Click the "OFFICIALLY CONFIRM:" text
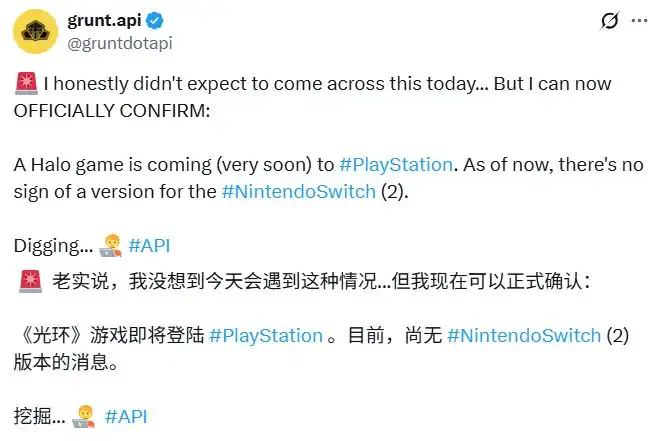Image resolution: width=665 pixels, height=441 pixels. 111,110
